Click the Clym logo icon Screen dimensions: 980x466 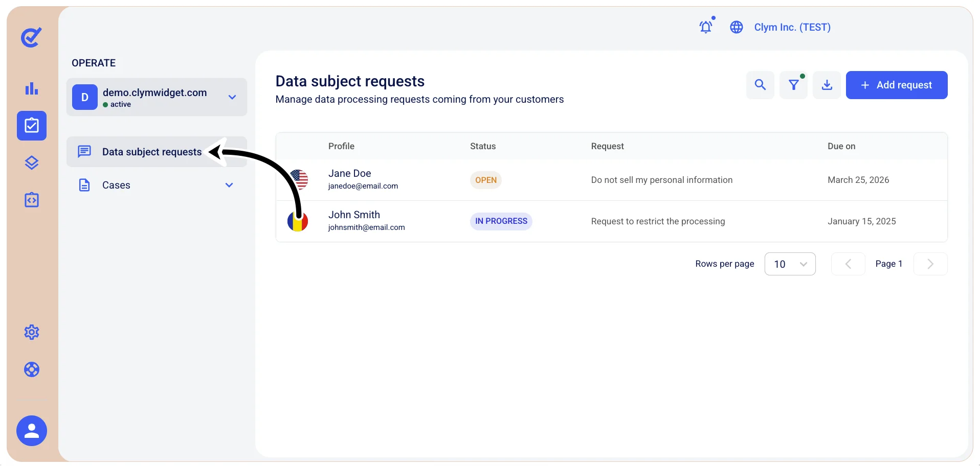click(x=31, y=37)
